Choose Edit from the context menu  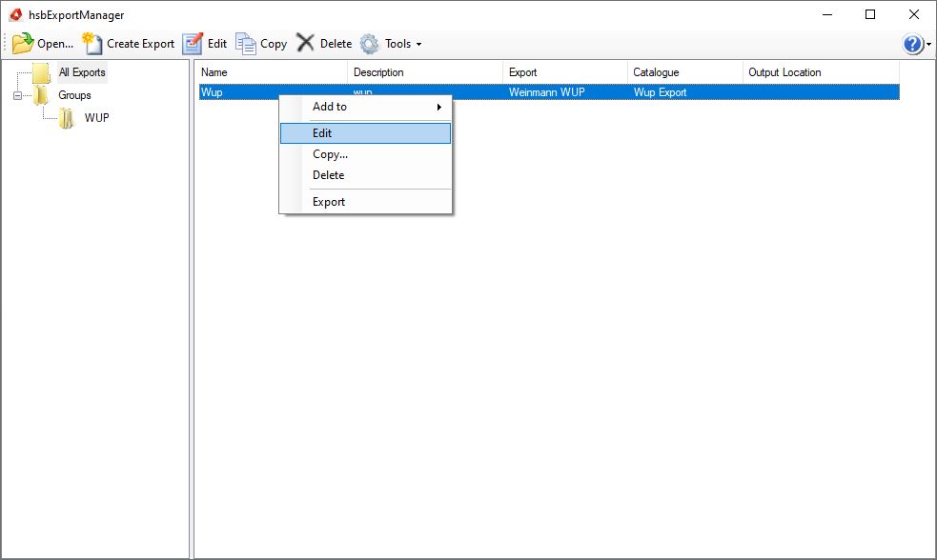click(x=365, y=133)
